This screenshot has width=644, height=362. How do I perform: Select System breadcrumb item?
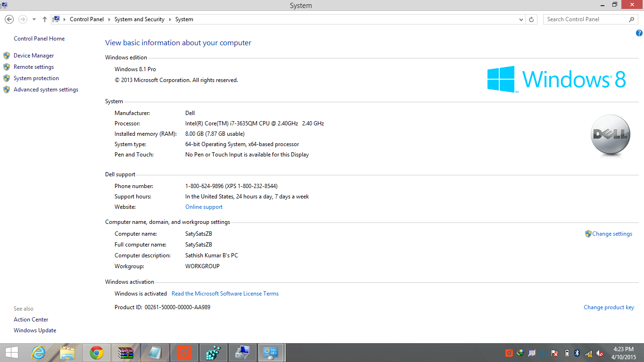[184, 19]
